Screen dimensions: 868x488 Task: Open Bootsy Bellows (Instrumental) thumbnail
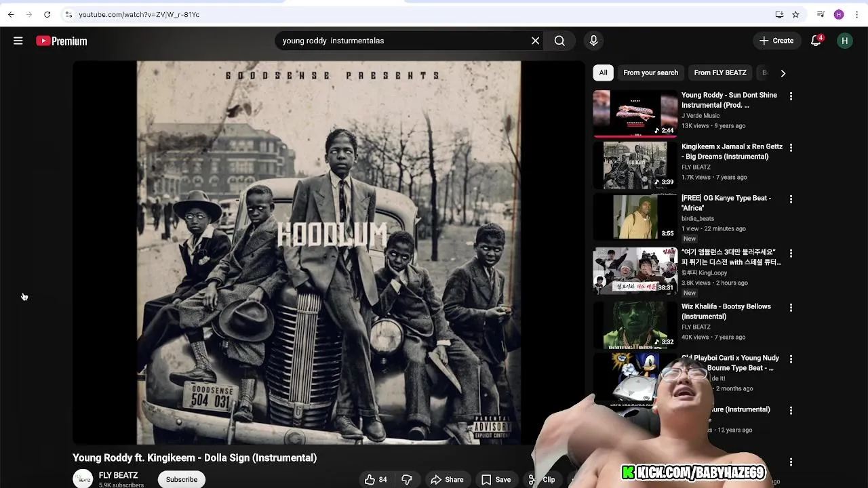(x=635, y=325)
